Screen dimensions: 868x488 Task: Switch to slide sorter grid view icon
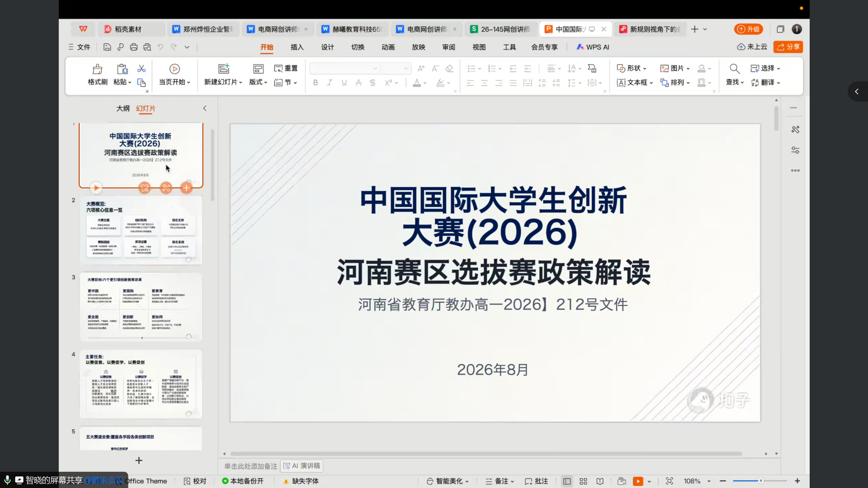coord(583,482)
